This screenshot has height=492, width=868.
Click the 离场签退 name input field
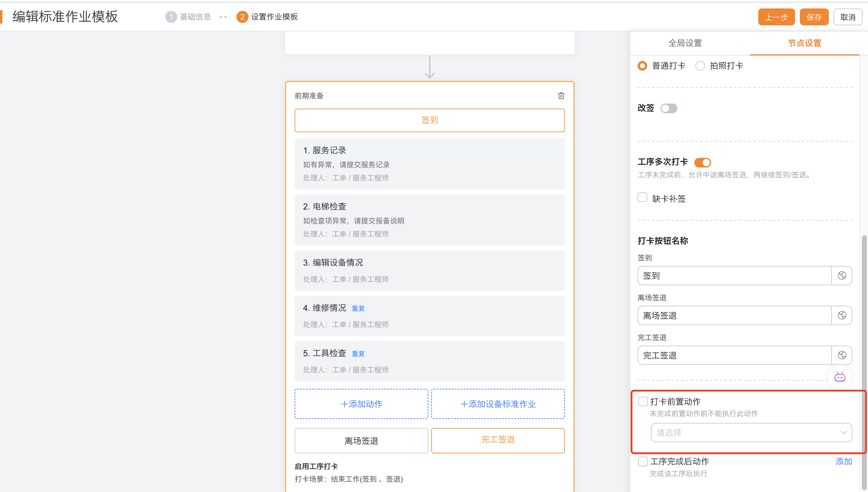(734, 315)
